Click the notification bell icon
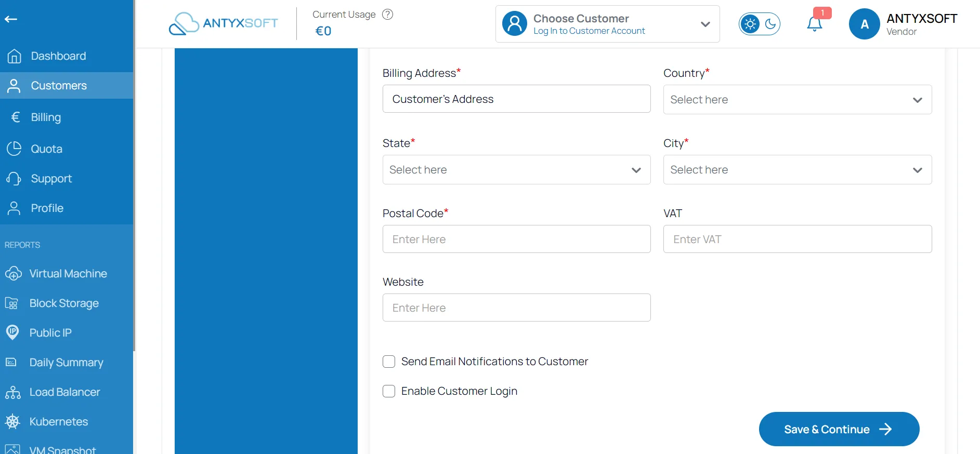 (814, 24)
